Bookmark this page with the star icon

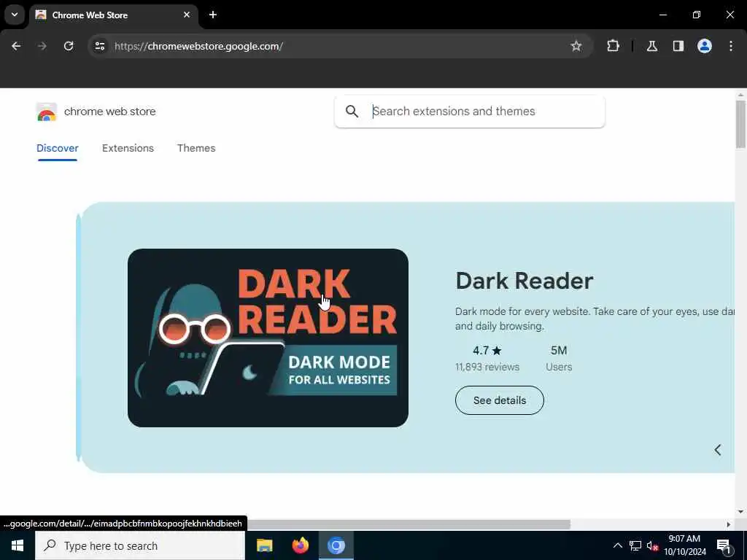click(x=576, y=46)
